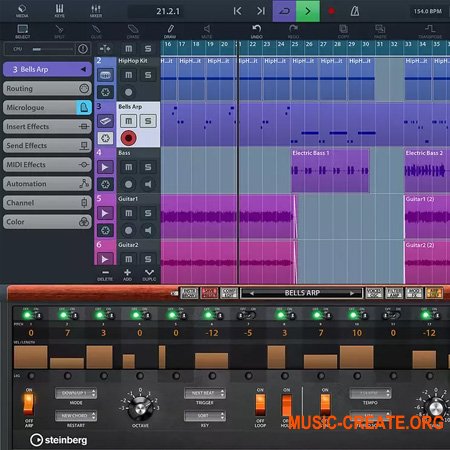Open the Routing inspector section
This screenshot has height=450, width=450.
(x=47, y=88)
